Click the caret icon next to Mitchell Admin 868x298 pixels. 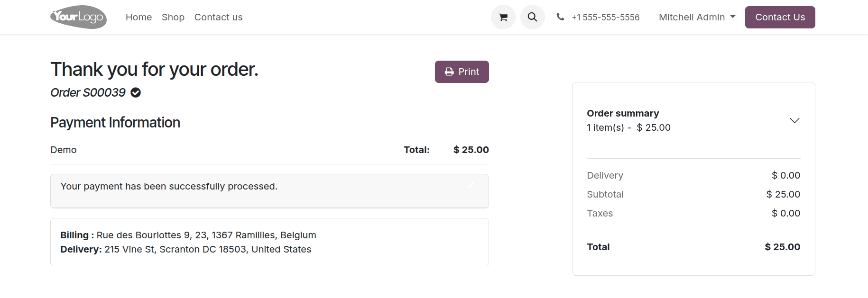tap(733, 17)
